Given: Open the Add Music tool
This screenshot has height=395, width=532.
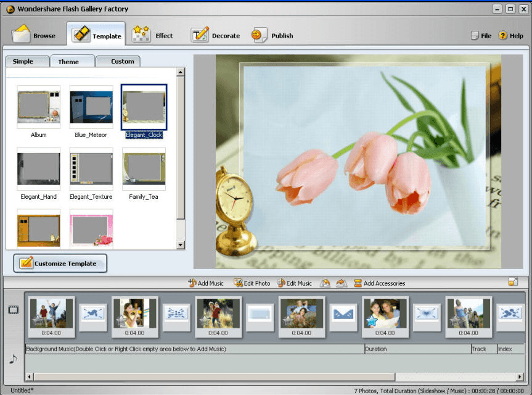Looking at the screenshot, I should click(x=207, y=283).
